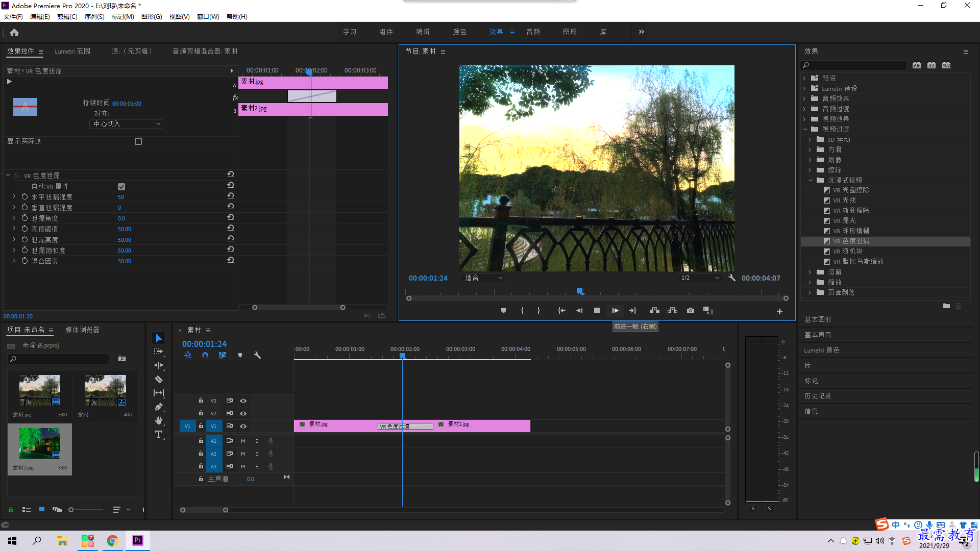Toggle timeline snap magnet icon
This screenshot has width=980, height=551.
[x=205, y=355]
